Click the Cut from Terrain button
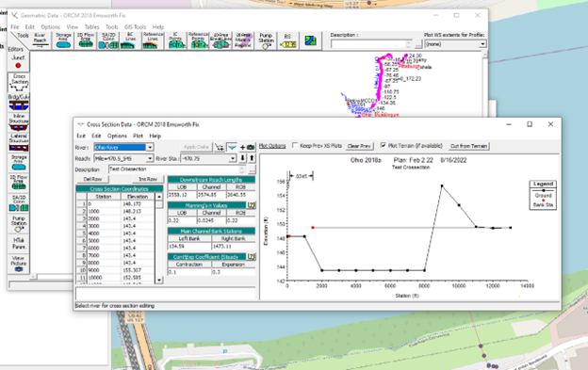Image resolution: width=588 pixels, height=370 pixels. (x=469, y=146)
